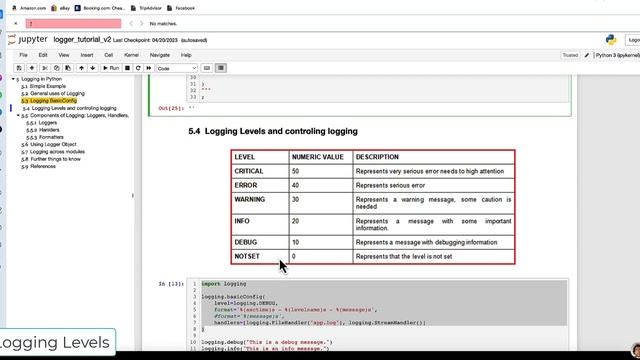Open the Edit menu
Viewport: 640px width, 360px height.
point(43,55)
